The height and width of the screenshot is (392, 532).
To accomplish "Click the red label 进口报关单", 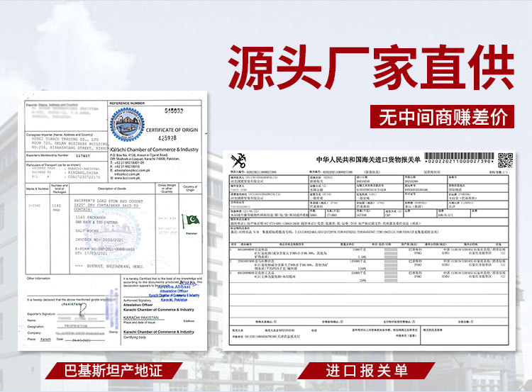I will [x=367, y=371].
